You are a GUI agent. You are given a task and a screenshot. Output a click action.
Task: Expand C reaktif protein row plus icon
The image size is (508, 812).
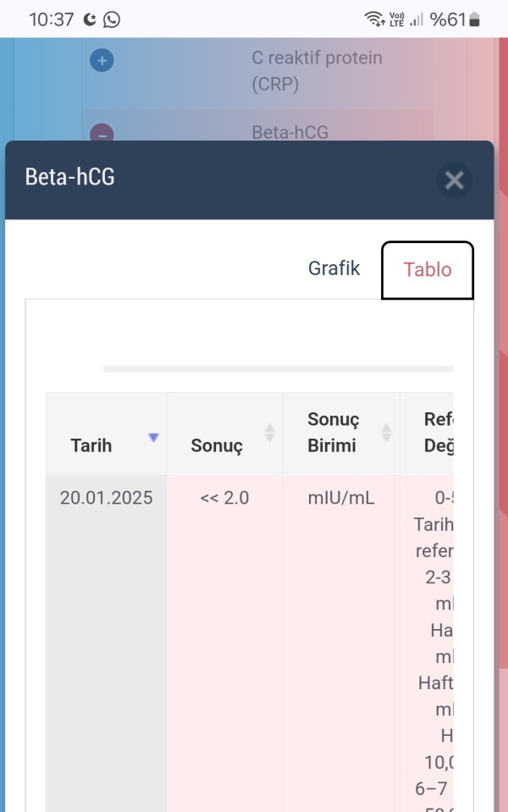click(102, 61)
